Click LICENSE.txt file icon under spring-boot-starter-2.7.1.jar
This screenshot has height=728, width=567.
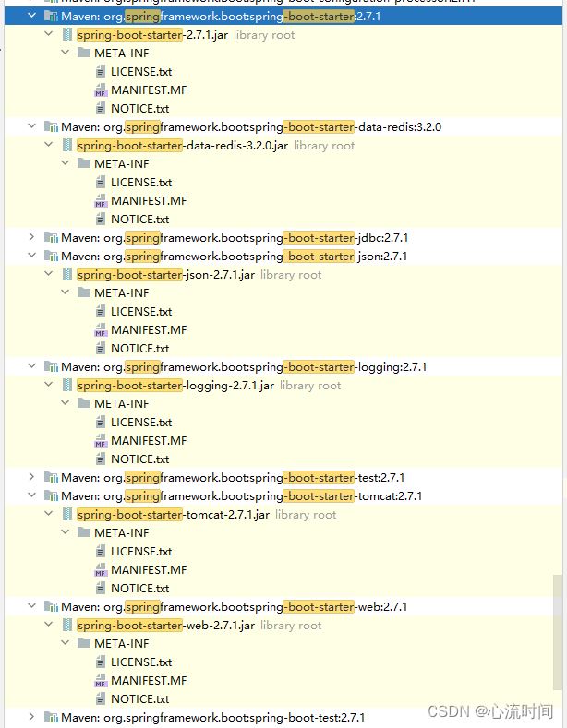pyautogui.click(x=101, y=71)
